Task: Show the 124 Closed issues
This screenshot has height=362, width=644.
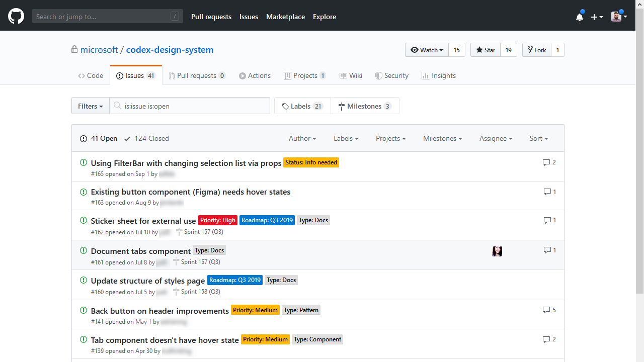Action: coord(146,138)
